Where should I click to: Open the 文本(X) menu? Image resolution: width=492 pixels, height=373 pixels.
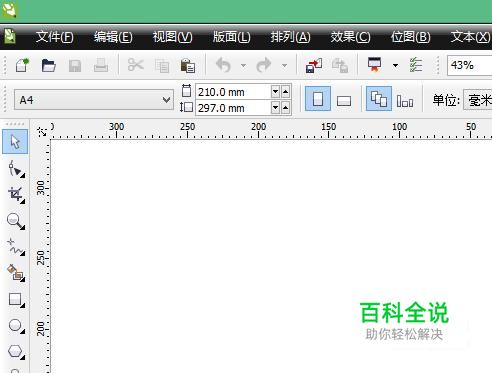pyautogui.click(x=470, y=36)
